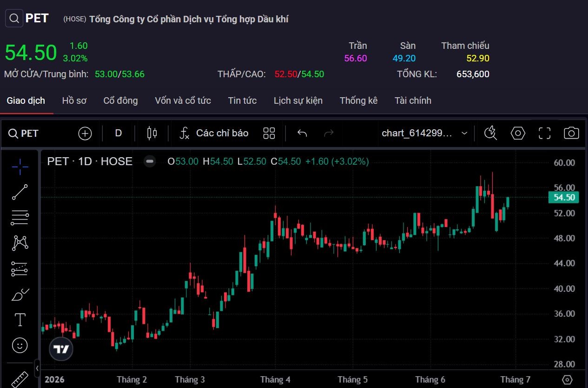588x388 pixels.
Task: Collapse the drawing toolbar with the side arrow
Action: click(38, 369)
